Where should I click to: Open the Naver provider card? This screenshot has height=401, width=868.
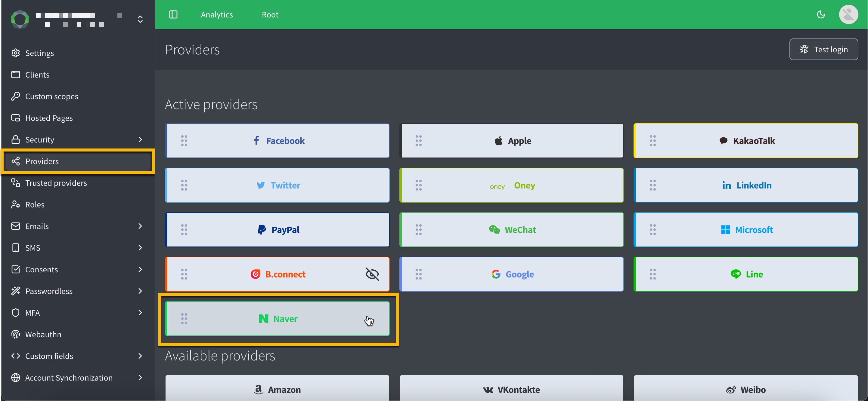pyautogui.click(x=277, y=318)
